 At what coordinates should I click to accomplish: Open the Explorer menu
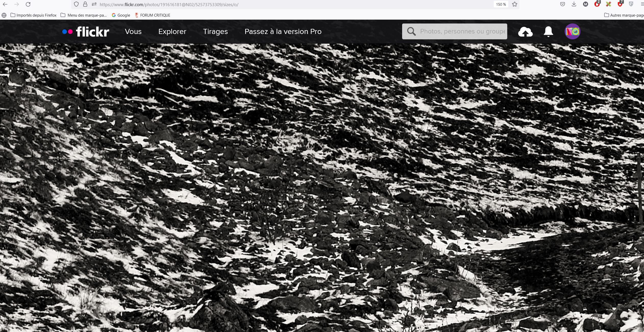point(172,31)
